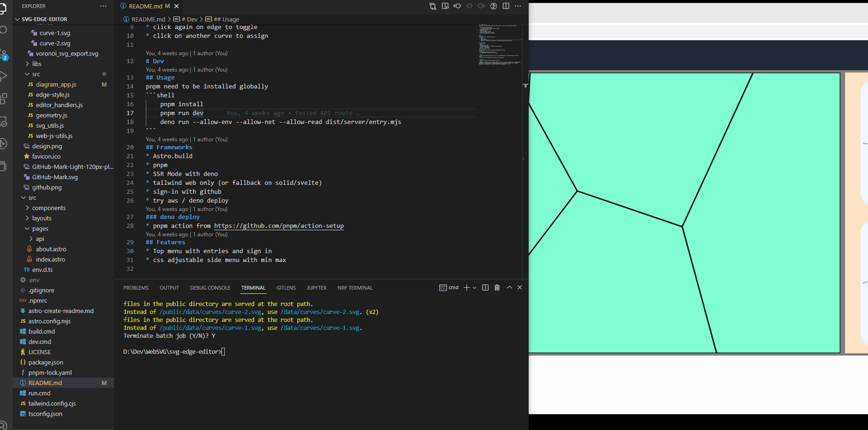Image resolution: width=868 pixels, height=430 pixels.
Task: Open the pnpm action-setup GitHub link
Action: 279,226
